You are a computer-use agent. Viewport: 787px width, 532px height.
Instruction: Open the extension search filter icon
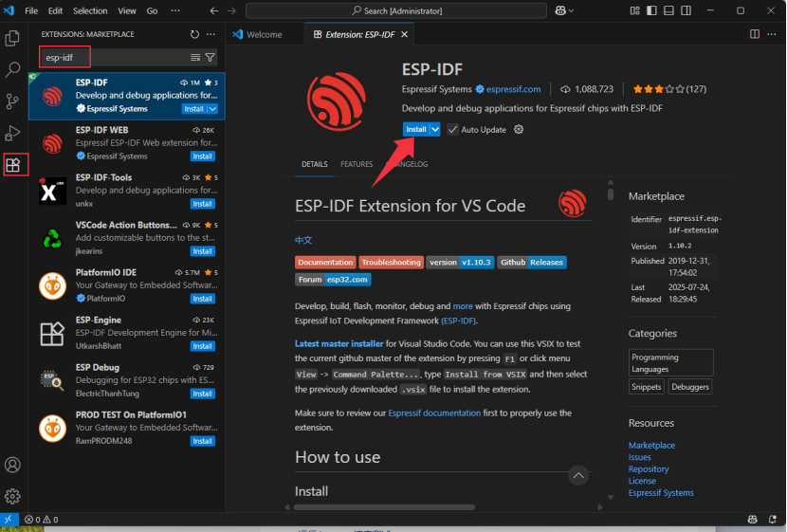(210, 58)
